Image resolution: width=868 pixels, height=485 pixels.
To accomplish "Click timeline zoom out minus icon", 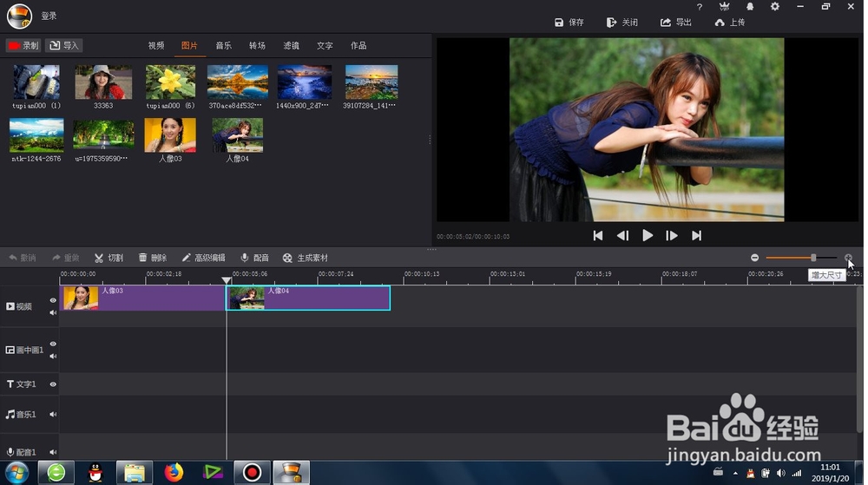I will 754,258.
